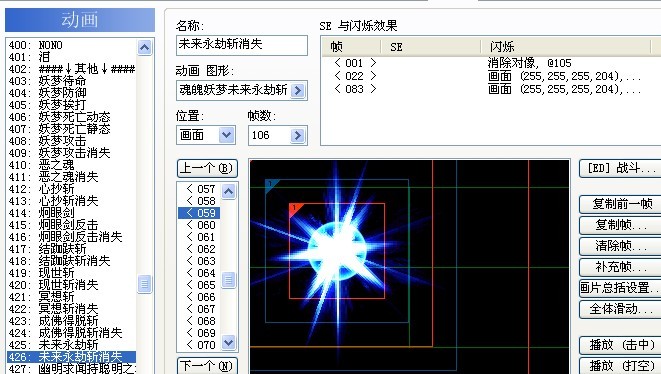This screenshot has height=374, width=661.
Task: Select animation 405: 妖梦挨打
Action: 72,105
